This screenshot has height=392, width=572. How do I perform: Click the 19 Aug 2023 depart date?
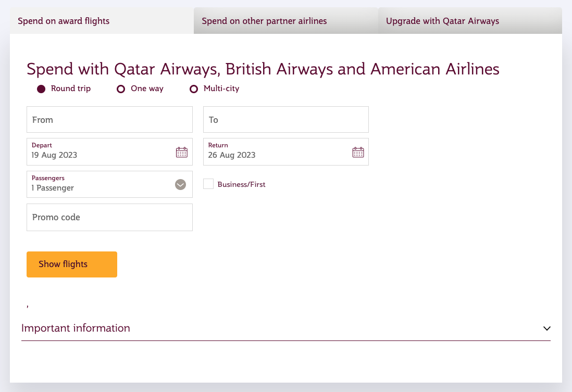54,155
